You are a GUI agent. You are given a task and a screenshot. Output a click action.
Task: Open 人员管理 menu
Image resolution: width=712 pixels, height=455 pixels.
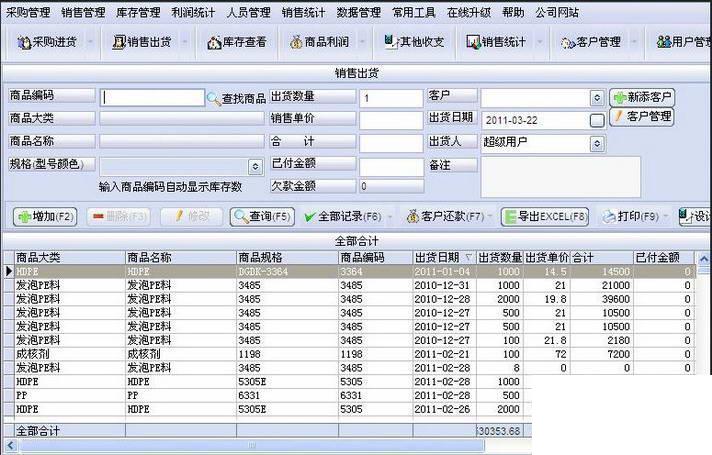[248, 12]
